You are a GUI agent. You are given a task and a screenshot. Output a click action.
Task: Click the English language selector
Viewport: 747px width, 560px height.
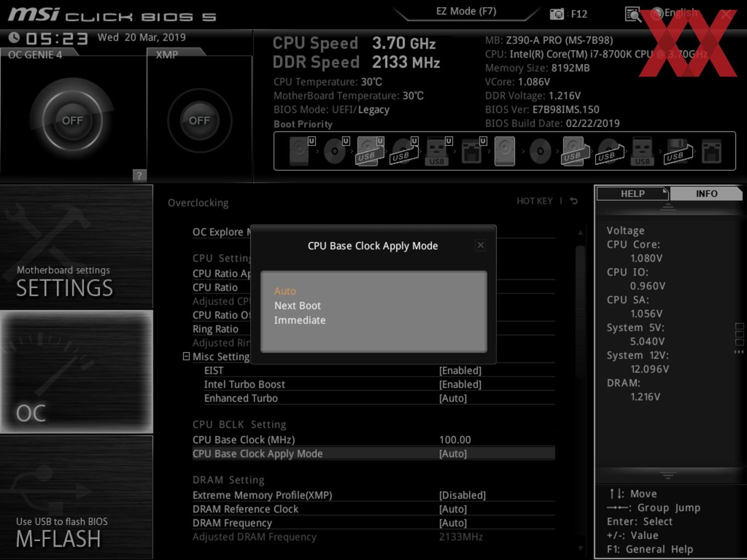[674, 13]
